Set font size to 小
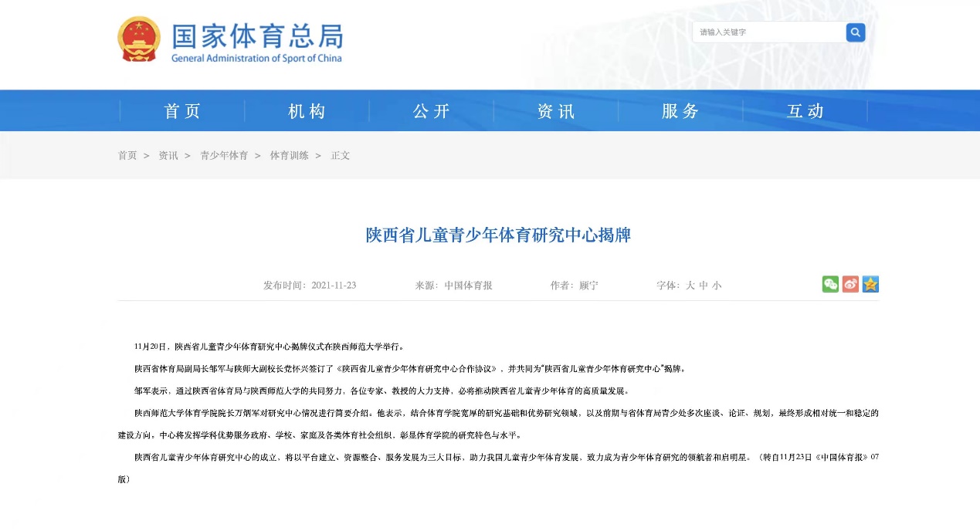980x531 pixels. [717, 286]
